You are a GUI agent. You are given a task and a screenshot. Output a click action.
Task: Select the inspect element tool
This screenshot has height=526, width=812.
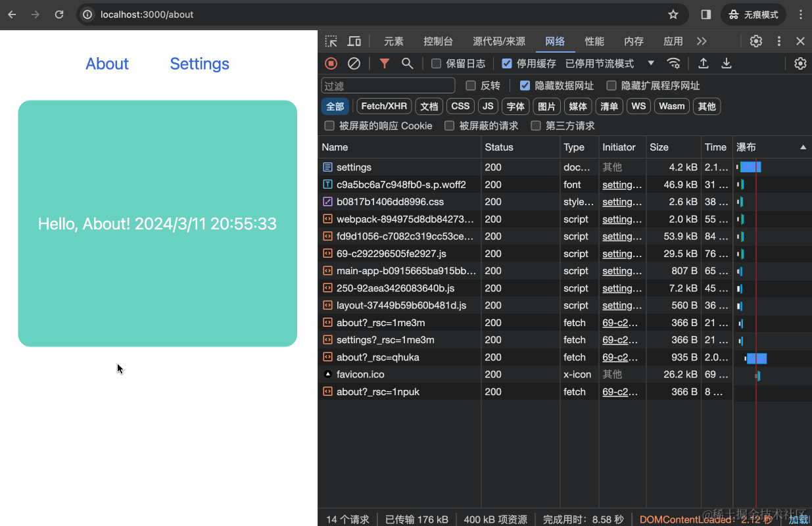(332, 41)
